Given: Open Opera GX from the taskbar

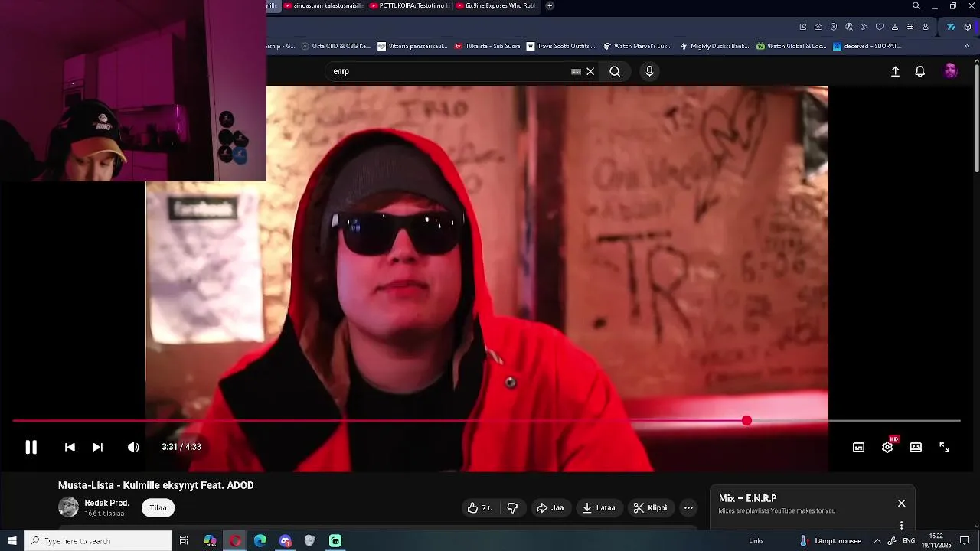Looking at the screenshot, I should click(235, 541).
